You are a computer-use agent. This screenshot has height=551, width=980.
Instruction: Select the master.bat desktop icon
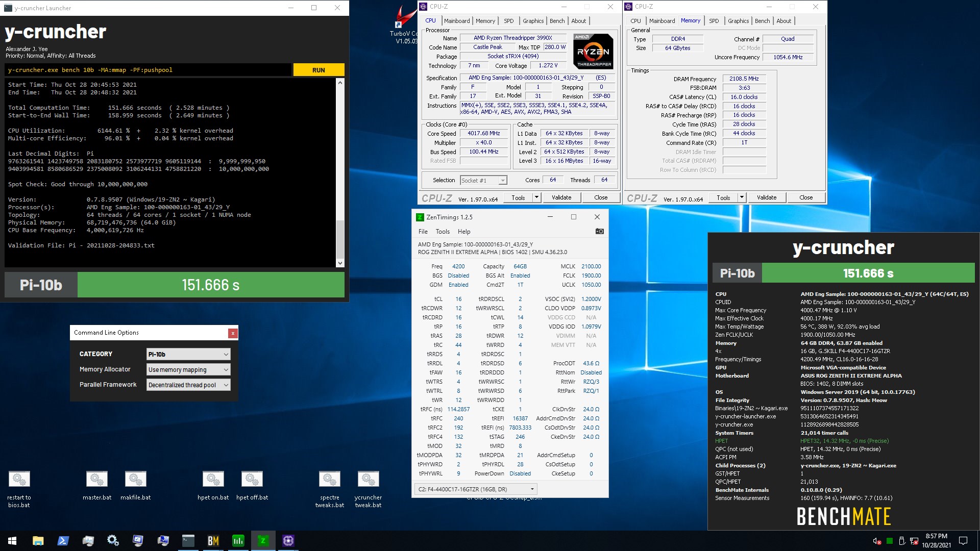pyautogui.click(x=97, y=486)
